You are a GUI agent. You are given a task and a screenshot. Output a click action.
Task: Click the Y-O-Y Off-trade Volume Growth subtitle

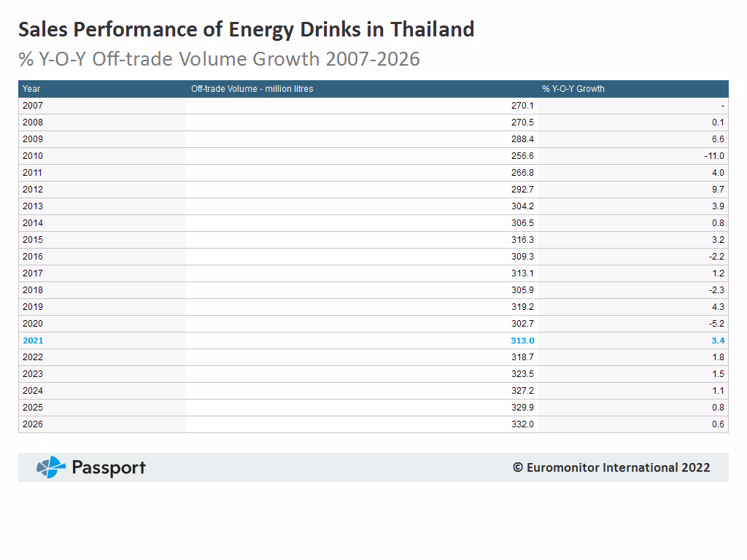coord(219,59)
